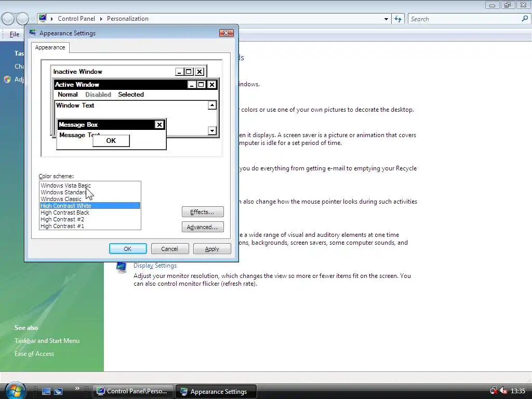
Task: Select High Contrast #1 scheme
Action: 62,226
